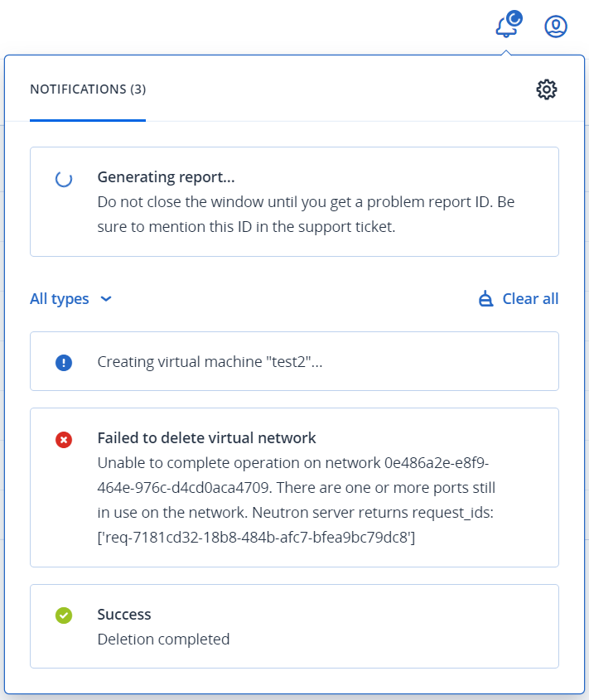
Task: Open the Failed to delete virtual network notification
Action: (294, 487)
